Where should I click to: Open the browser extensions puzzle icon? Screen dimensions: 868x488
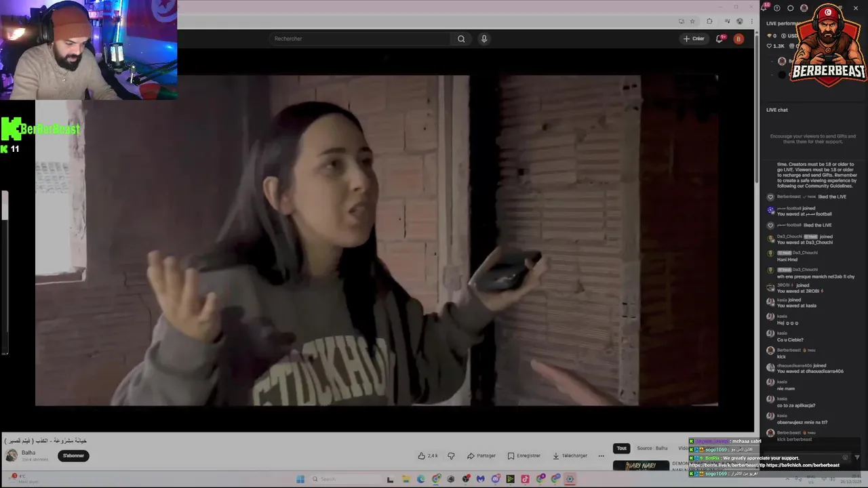709,21
